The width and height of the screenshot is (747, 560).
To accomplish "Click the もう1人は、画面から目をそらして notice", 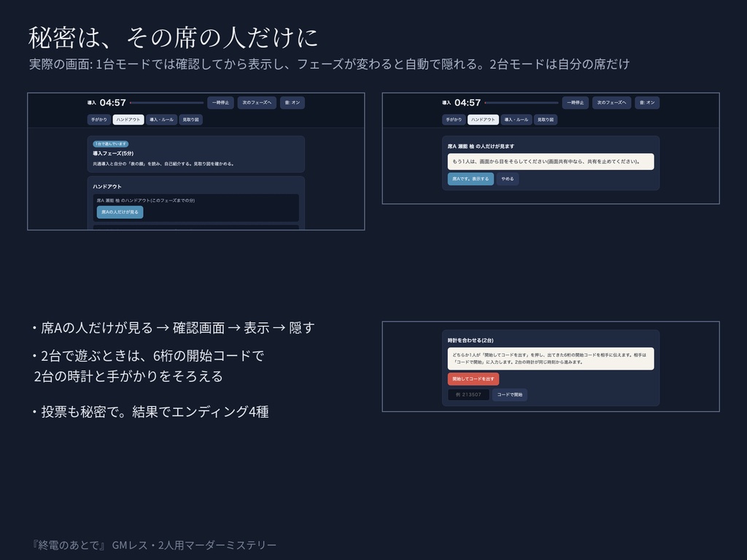I will point(551,161).
